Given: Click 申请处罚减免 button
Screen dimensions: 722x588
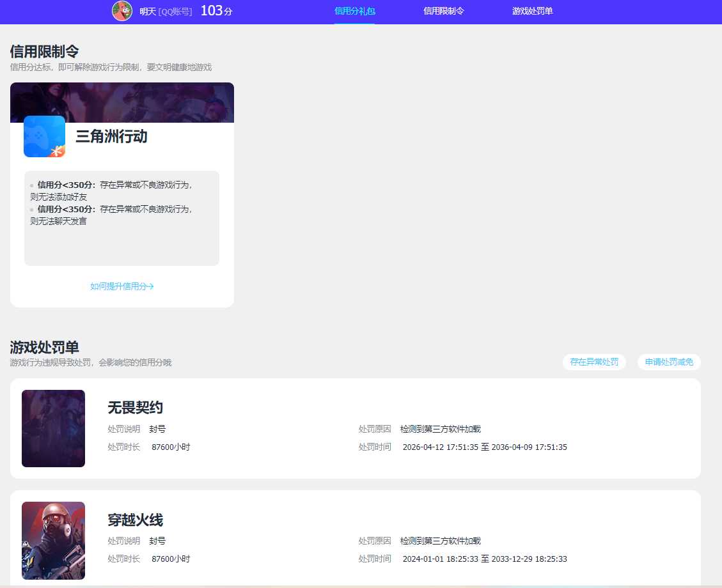Looking at the screenshot, I should 669,362.
